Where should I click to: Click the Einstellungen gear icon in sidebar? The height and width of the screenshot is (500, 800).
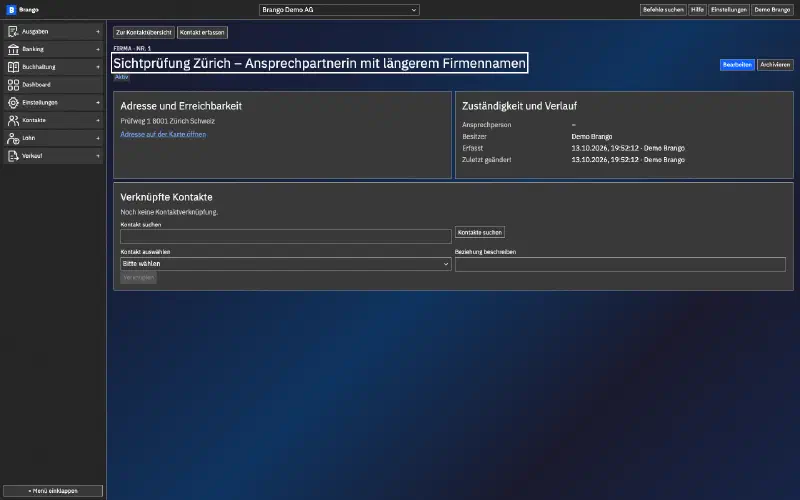click(x=13, y=103)
